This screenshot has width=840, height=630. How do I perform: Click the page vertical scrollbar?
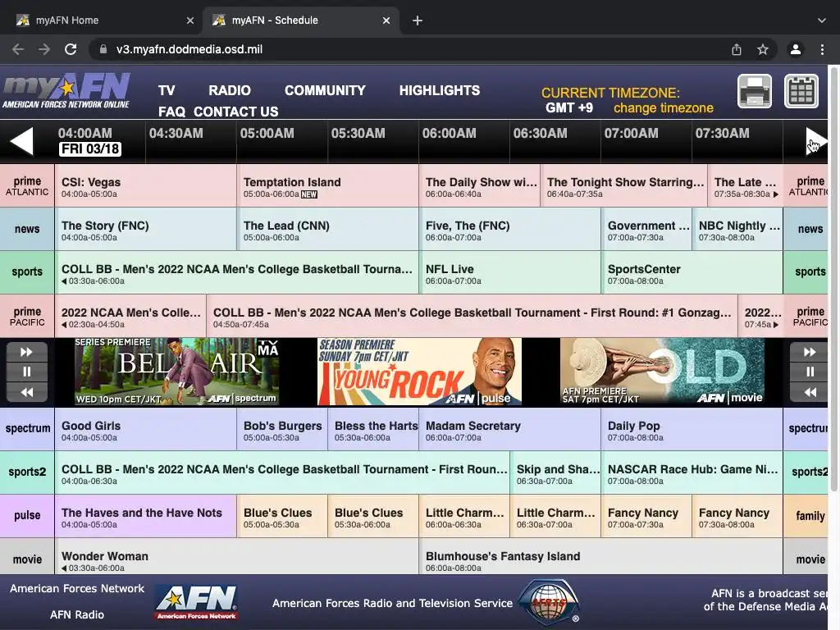click(834, 279)
